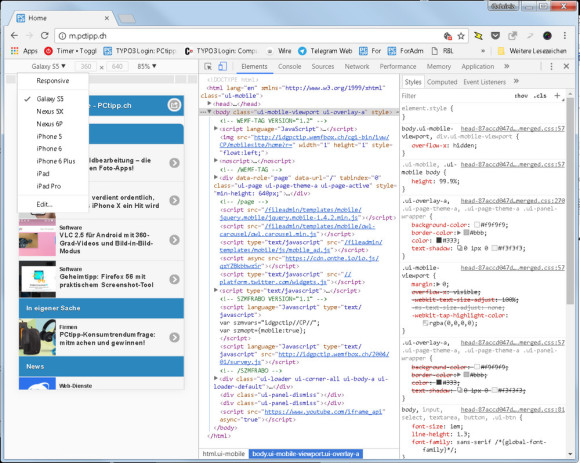Show more DevTools tabs chevron

click(x=507, y=66)
